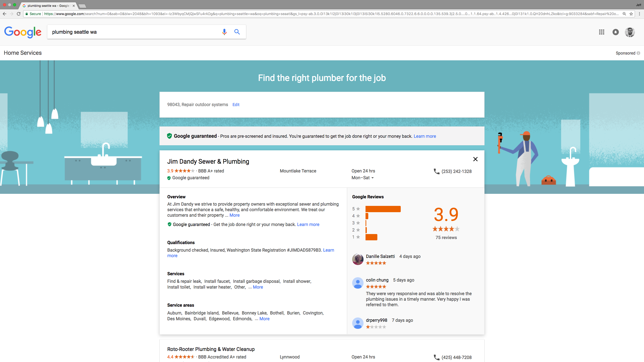
Task: Click the BBB A+ rated text
Action: pyautogui.click(x=211, y=171)
